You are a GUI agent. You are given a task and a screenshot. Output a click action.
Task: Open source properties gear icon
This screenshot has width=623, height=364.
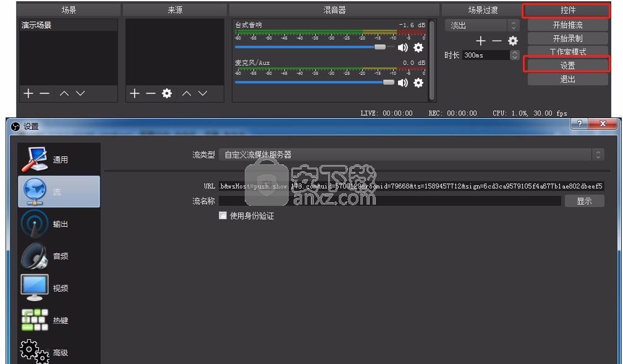point(166,93)
